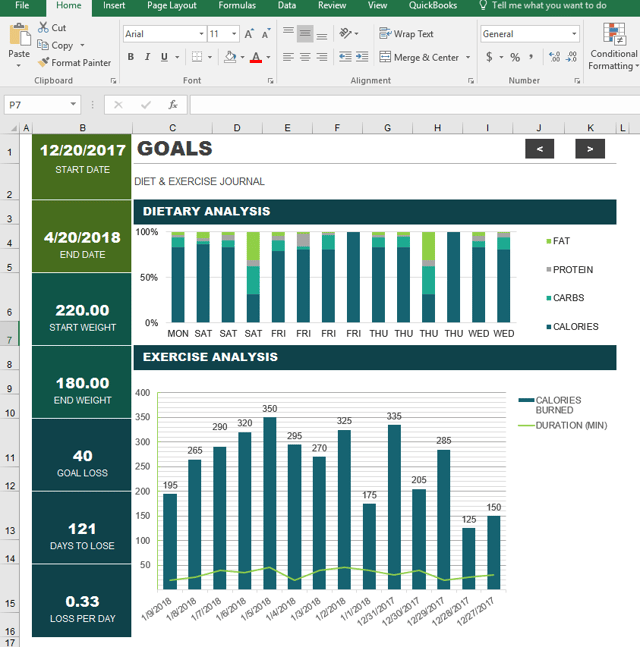Open the font size dropdown
This screenshot has height=647, width=640.
click(x=234, y=34)
